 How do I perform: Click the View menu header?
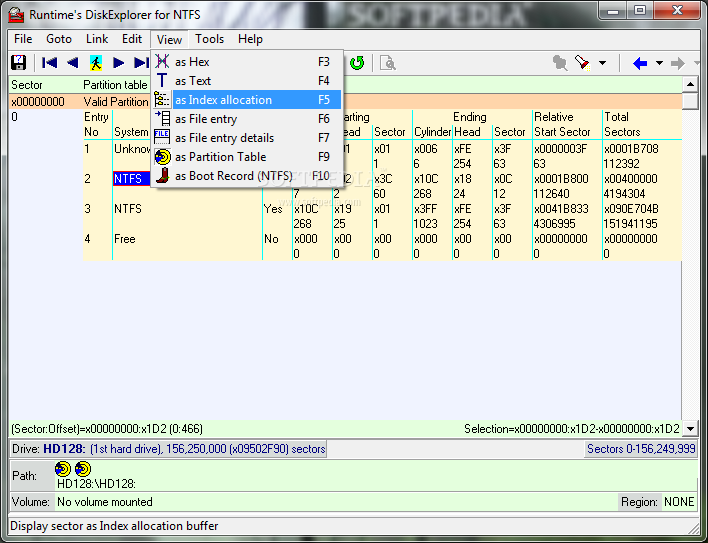pos(169,39)
